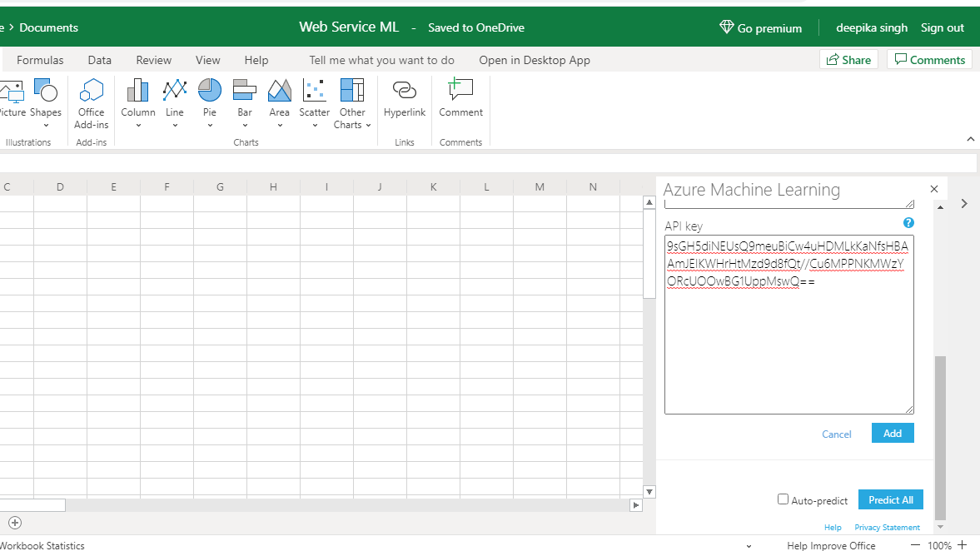Zoom in using the plus icon
Viewport: 980px width, 551px height.
click(x=963, y=545)
